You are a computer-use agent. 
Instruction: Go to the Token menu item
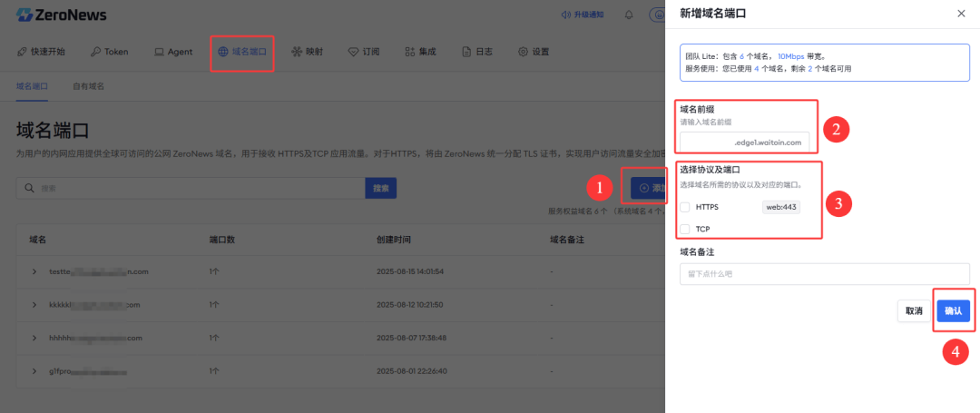(110, 52)
